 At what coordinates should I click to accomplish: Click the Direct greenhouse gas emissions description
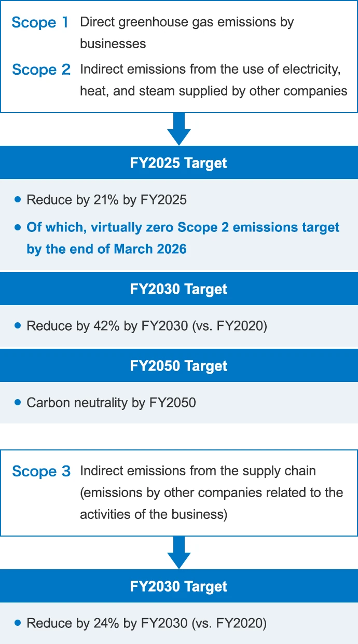pyautogui.click(x=187, y=33)
